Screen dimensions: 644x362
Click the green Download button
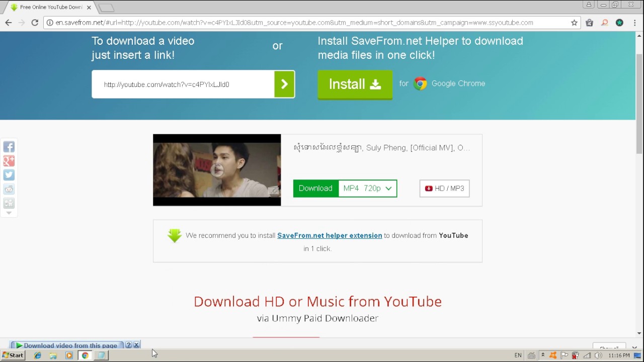(315, 189)
